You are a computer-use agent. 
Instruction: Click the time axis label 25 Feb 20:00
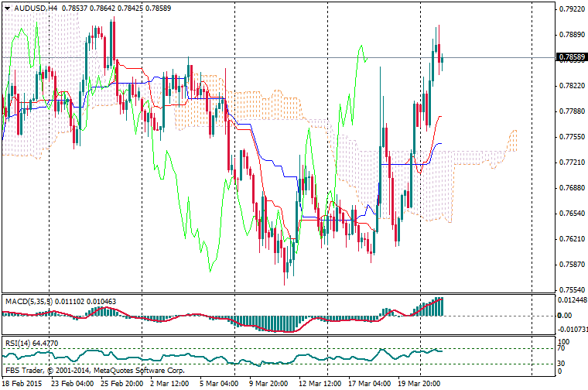coord(122,383)
